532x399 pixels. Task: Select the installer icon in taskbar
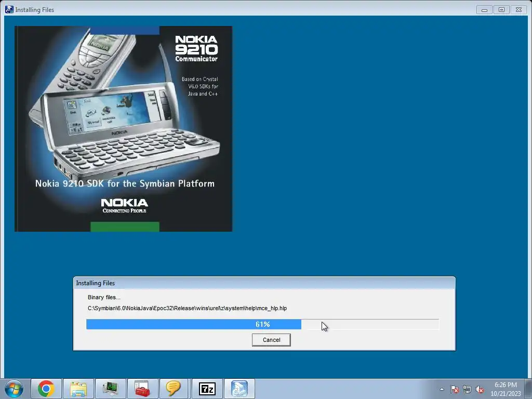pos(239,389)
